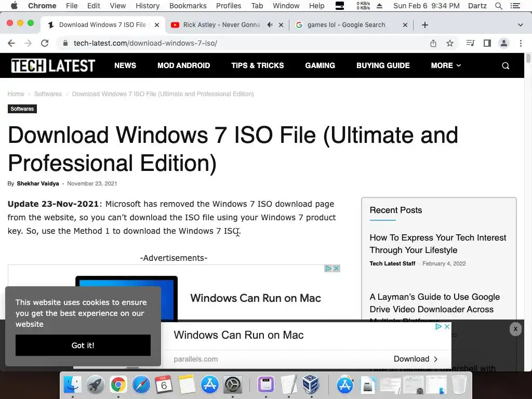Go forward with the browser arrow
532x399 pixels.
point(28,43)
